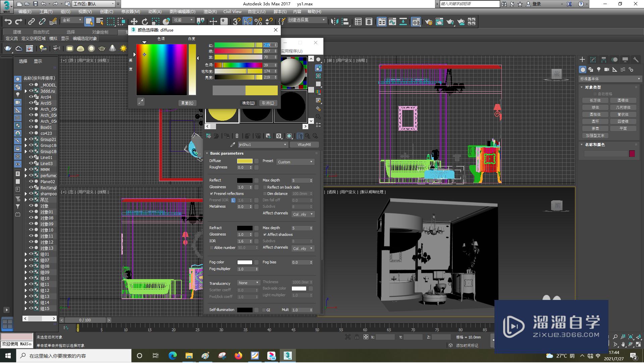
Task: Toggle Fresnel reflections checkbox
Action: click(x=211, y=193)
